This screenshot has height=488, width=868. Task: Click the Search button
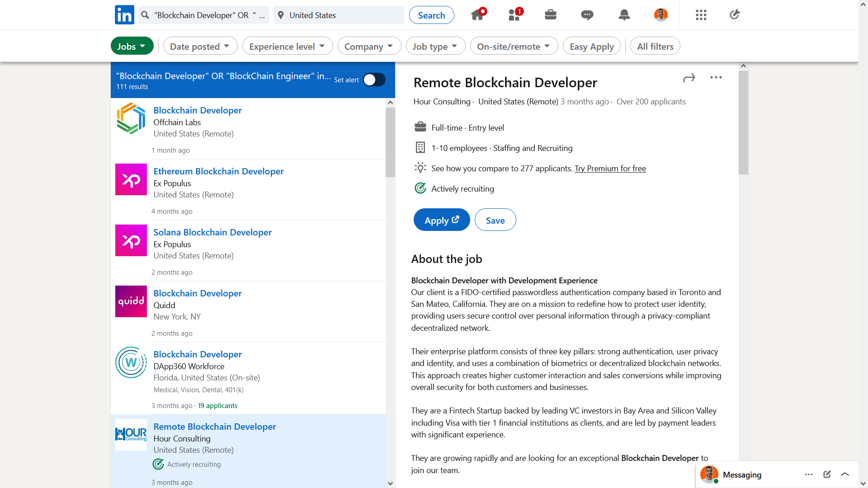pos(432,15)
